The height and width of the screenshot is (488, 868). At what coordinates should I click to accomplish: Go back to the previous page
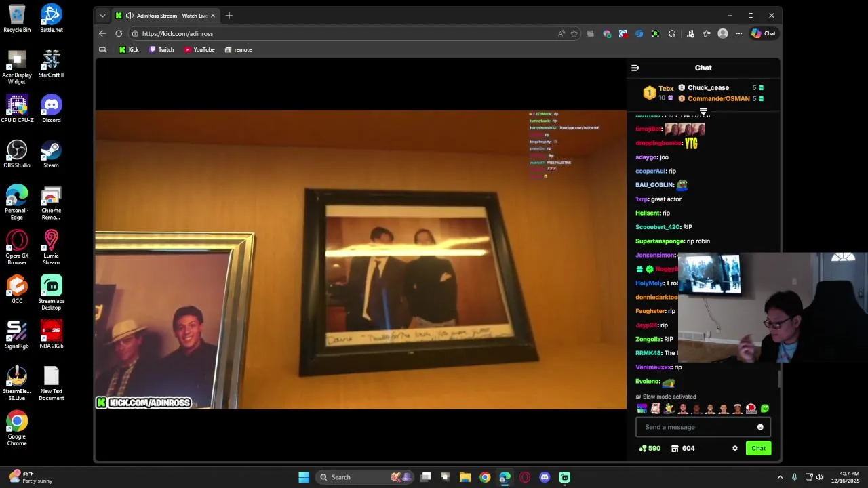pyautogui.click(x=102, y=33)
